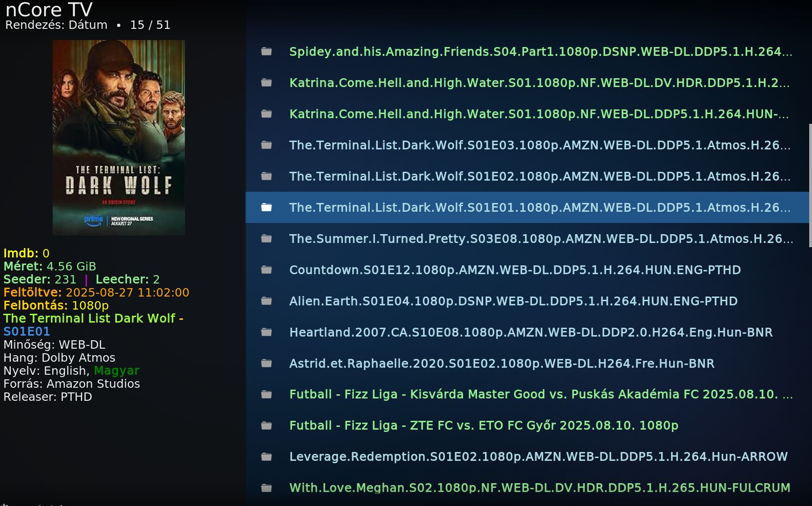
Task: Open Alien.Earth.S01E04.1080p.DSNP entry
Action: 527,301
